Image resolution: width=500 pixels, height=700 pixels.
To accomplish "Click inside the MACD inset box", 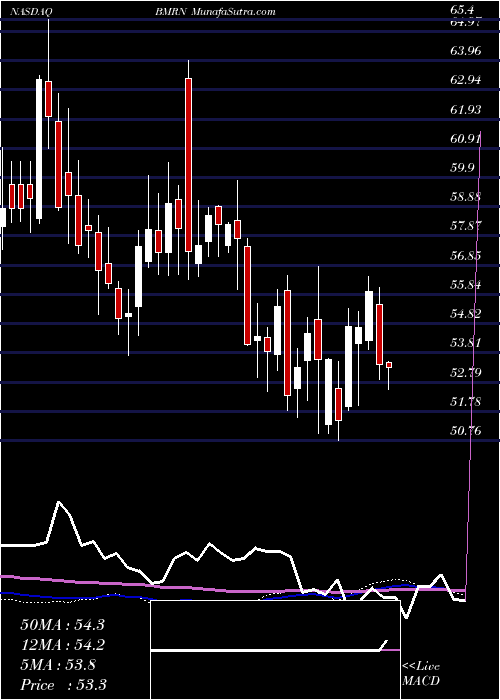I will click(x=275, y=650).
